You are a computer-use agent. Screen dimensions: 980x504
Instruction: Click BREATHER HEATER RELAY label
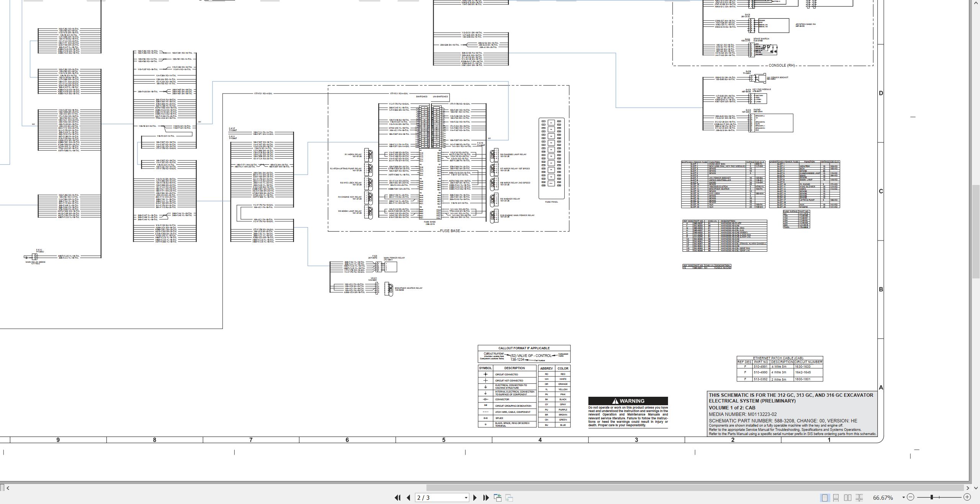pyautogui.click(x=408, y=288)
